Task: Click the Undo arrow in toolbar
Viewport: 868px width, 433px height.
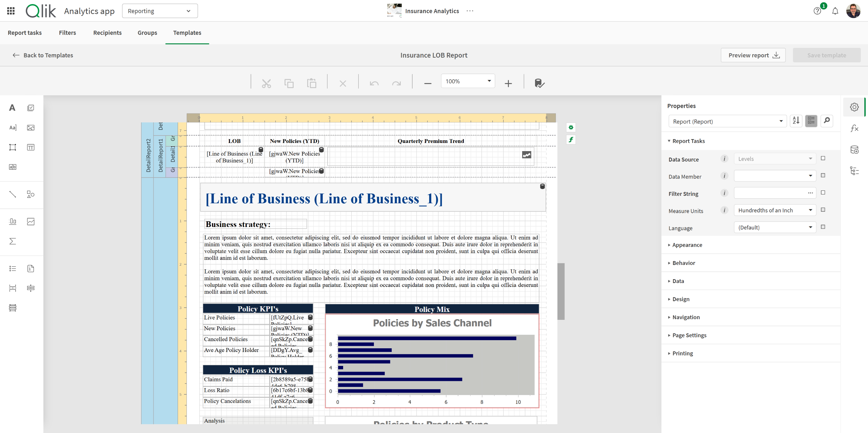Action: pyautogui.click(x=374, y=83)
